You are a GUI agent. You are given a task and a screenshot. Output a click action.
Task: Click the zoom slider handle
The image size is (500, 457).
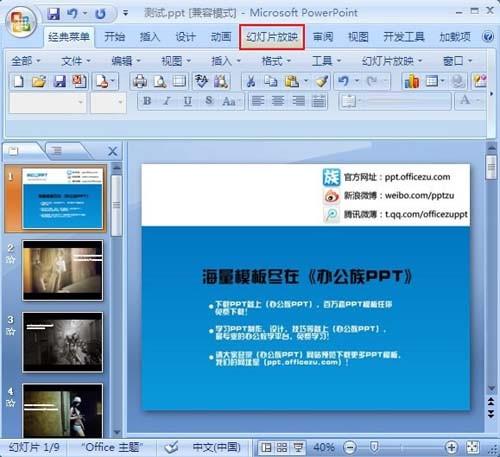click(x=374, y=447)
